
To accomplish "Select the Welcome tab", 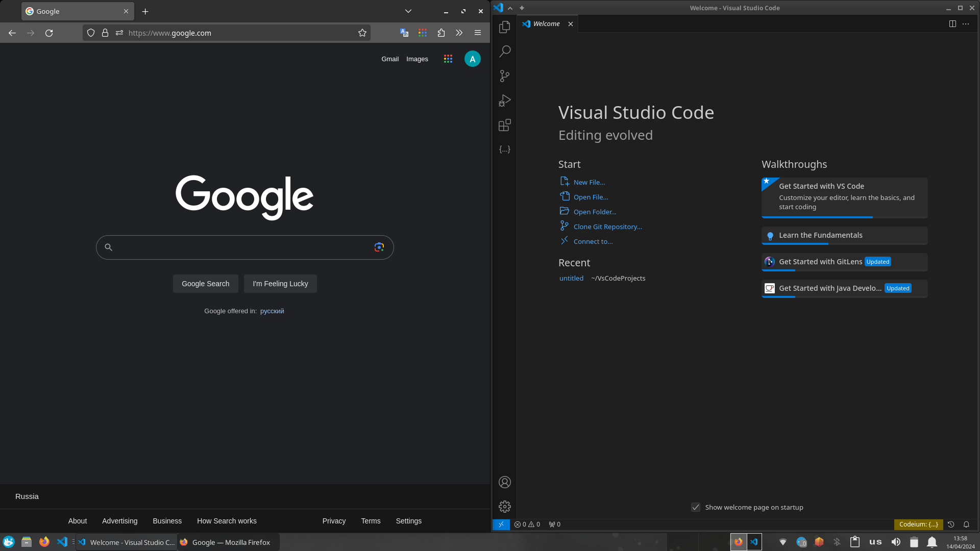I will pyautogui.click(x=546, y=24).
